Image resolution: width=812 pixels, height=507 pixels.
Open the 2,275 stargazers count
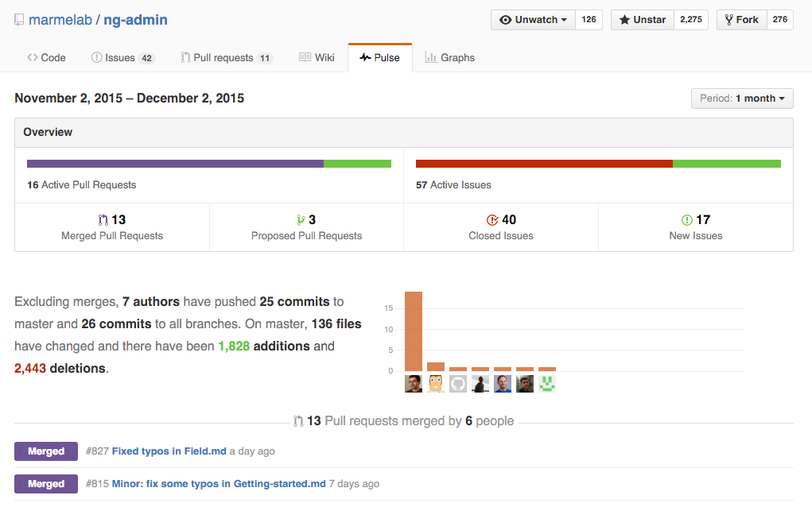click(691, 20)
